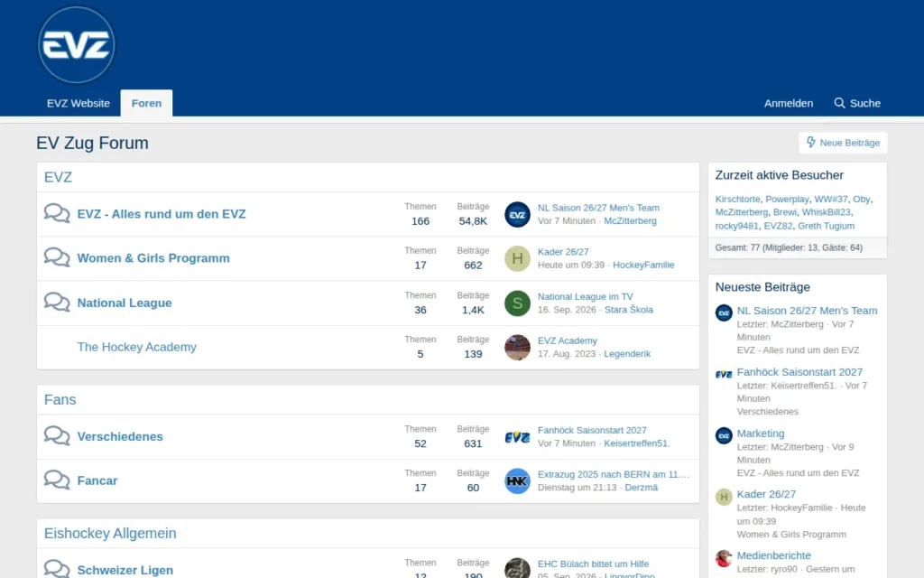Viewport: 924px width, 578px height.
Task: Open Greth Tugium in active visitors list
Action: [827, 226]
